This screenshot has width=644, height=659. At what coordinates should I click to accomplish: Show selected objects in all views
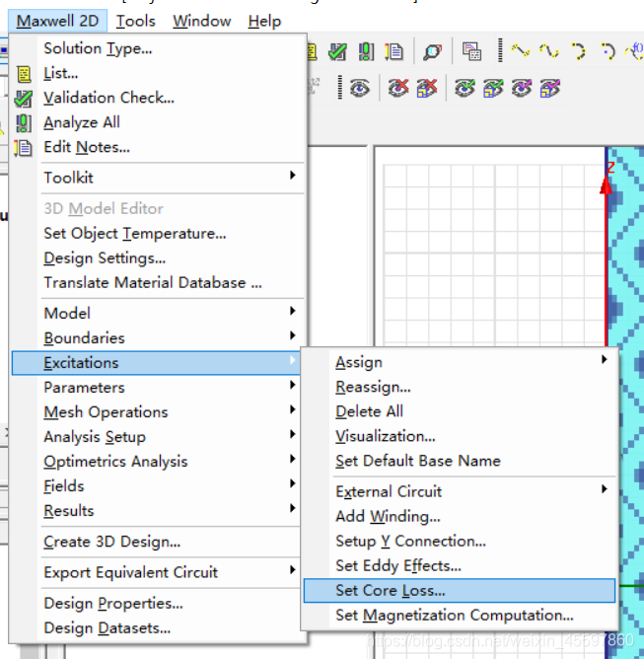click(465, 88)
